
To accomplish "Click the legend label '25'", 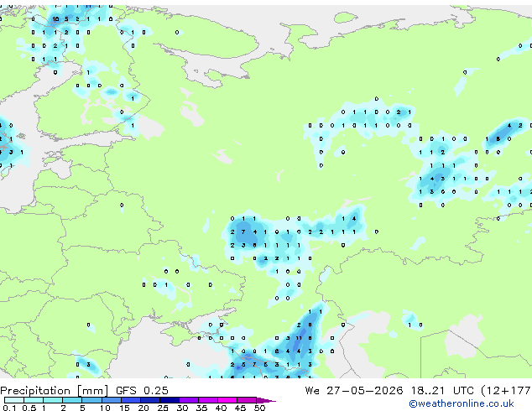I will (x=163, y=408).
